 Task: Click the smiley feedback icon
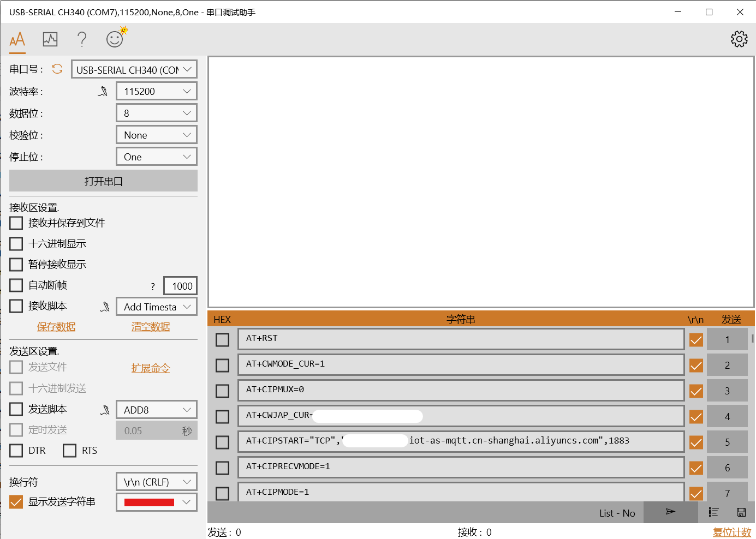click(x=115, y=39)
